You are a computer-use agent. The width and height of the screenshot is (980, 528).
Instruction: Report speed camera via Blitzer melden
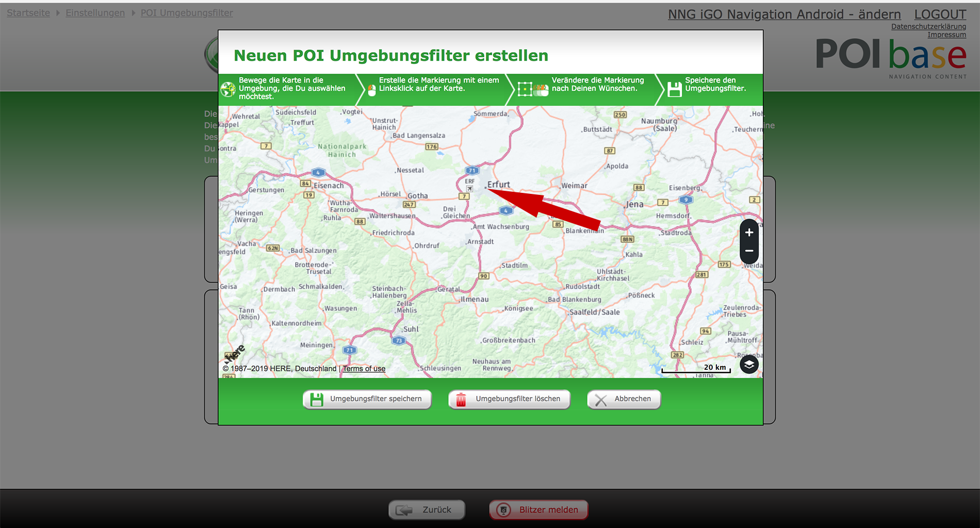click(538, 509)
